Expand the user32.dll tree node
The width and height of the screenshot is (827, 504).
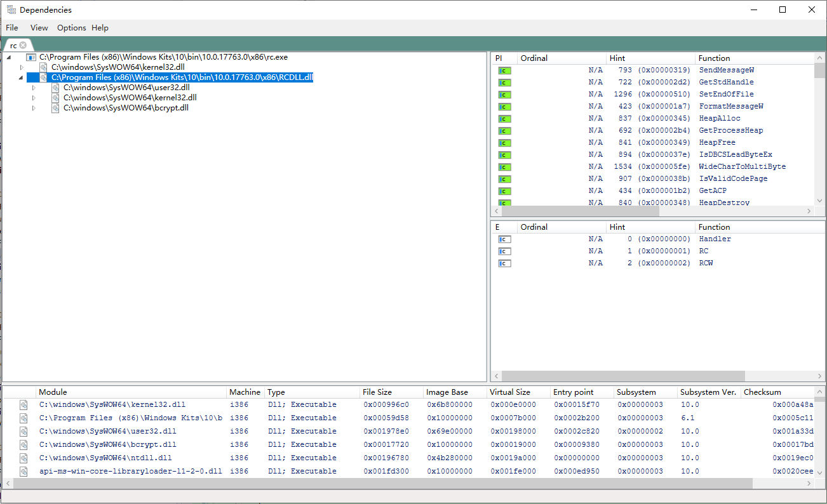pyautogui.click(x=35, y=87)
